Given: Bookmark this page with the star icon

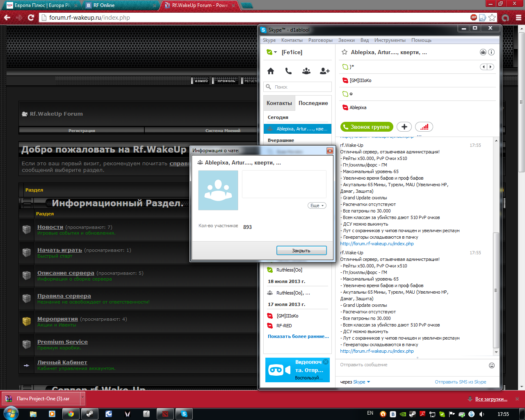Looking at the screenshot, I should click(492, 18).
